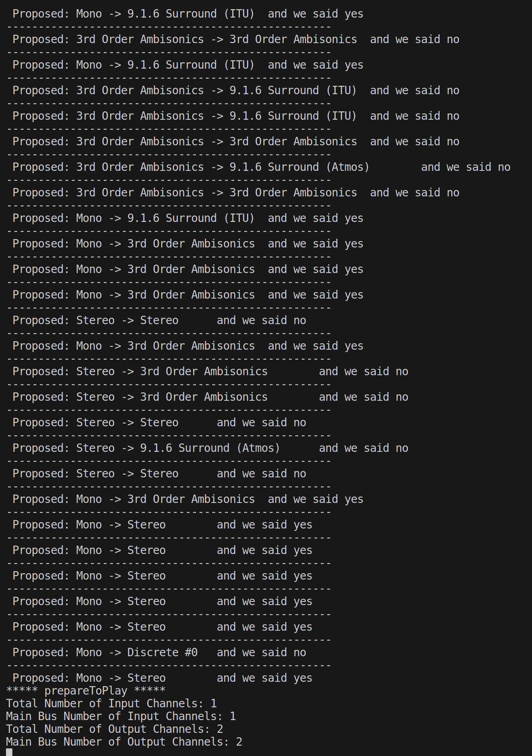532x756 pixels.
Task: Click the dashed separator directly below Discrete #0 line
Action: [x=168, y=665]
